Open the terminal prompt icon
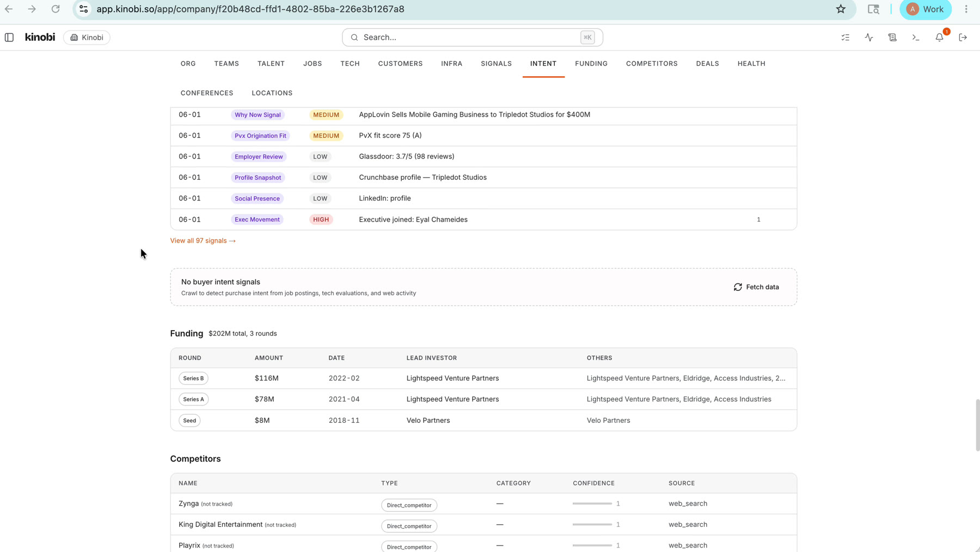Screen dimensions: 980x552 tap(916, 38)
